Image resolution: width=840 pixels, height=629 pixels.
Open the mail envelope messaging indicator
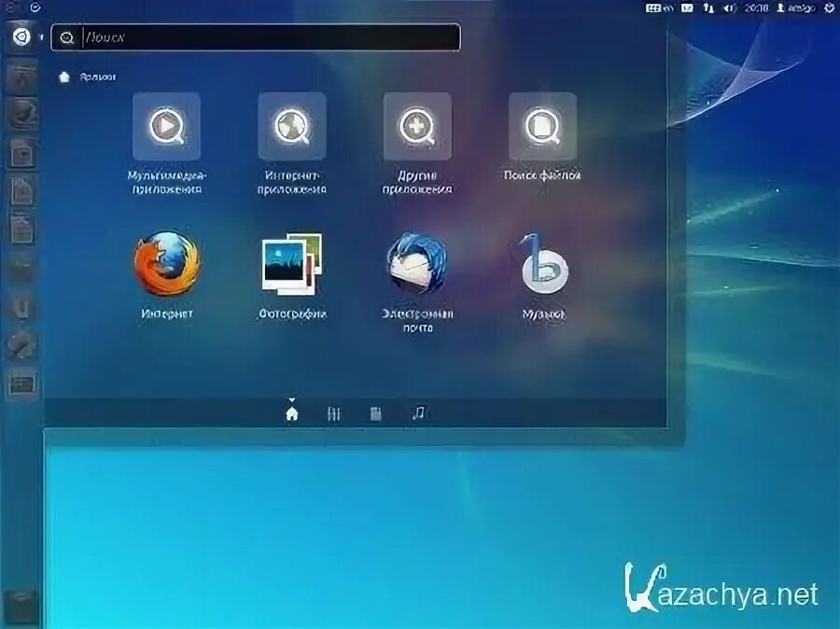687,8
